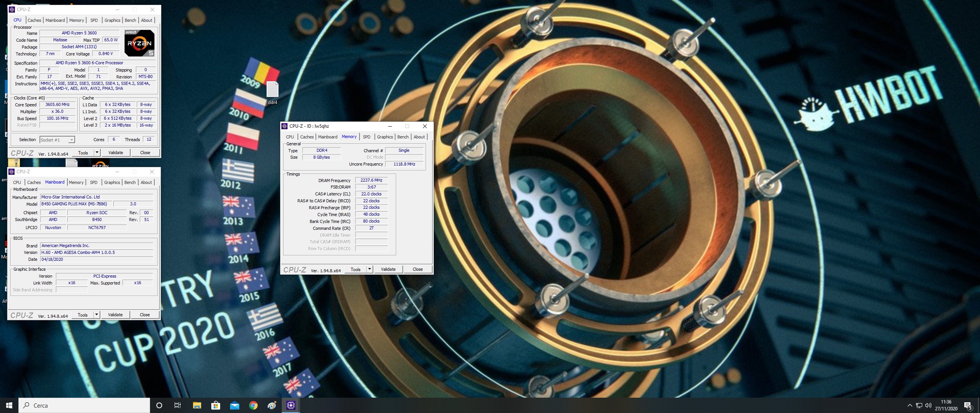Switch to CPU tab in Mainboard window
The width and height of the screenshot is (980, 413).
click(17, 182)
